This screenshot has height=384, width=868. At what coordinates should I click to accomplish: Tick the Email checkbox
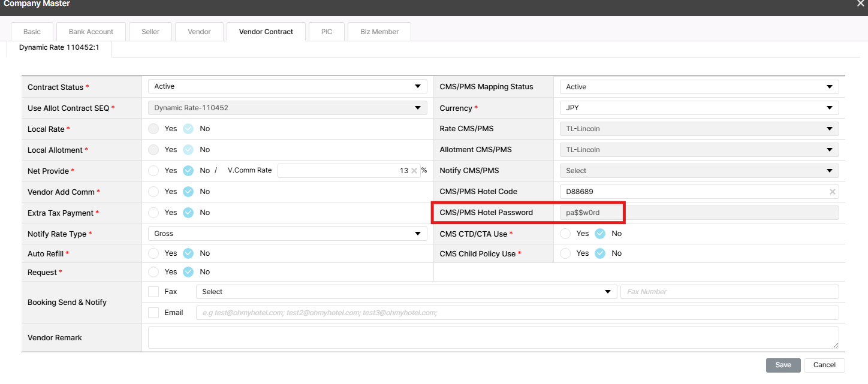click(x=154, y=312)
